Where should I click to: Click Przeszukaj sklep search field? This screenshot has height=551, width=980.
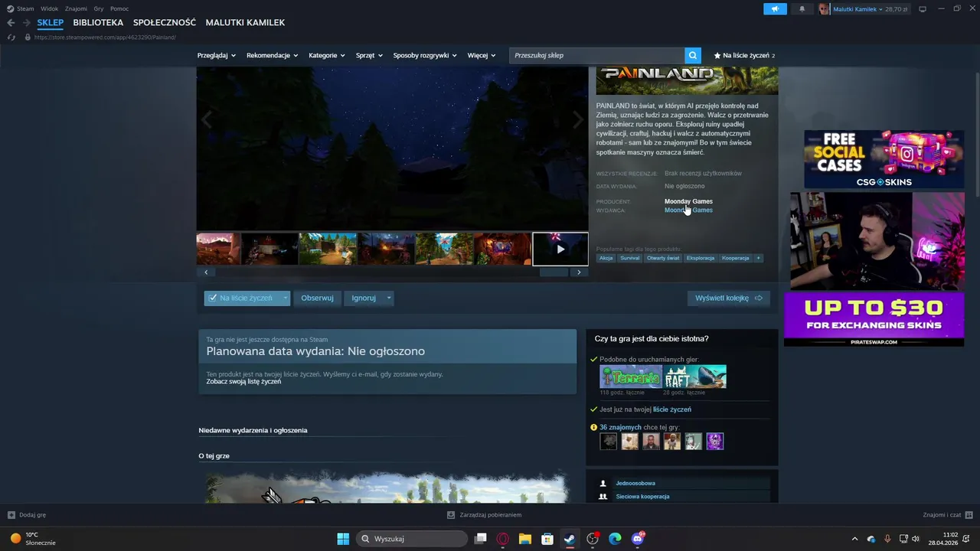tap(597, 55)
